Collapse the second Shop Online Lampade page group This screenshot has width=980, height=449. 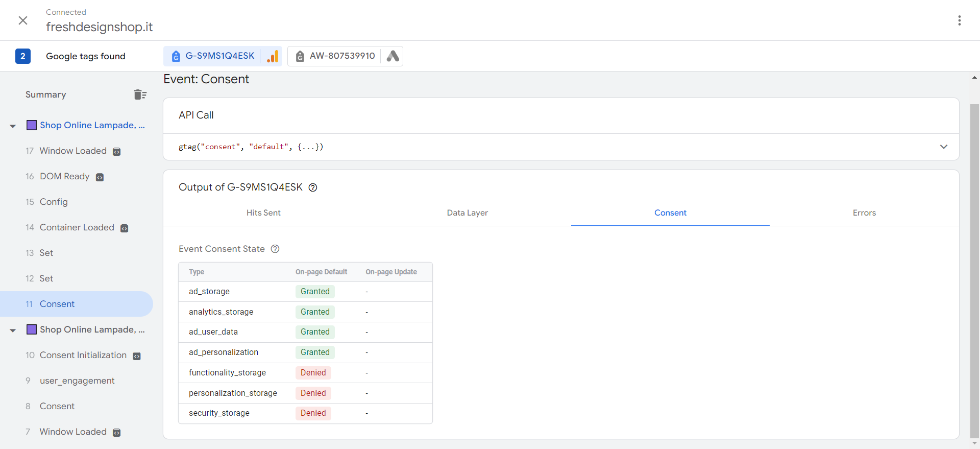pos(13,330)
